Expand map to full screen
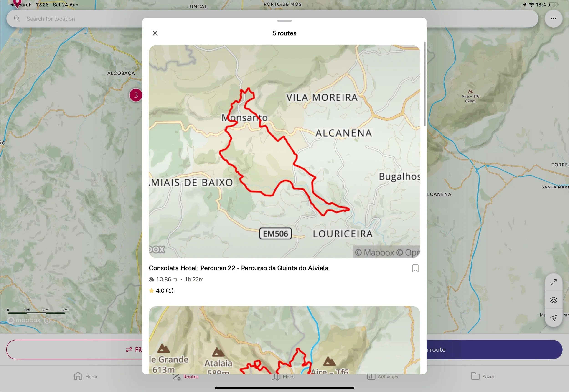 (x=553, y=282)
